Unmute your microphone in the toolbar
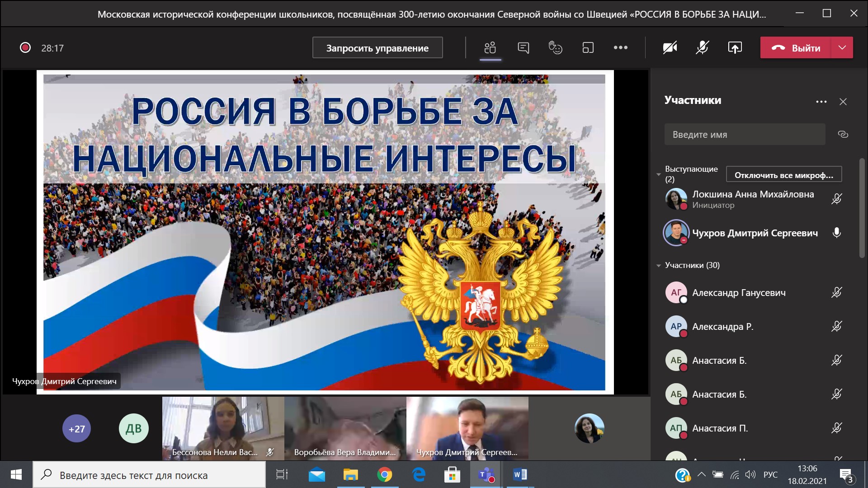 pyautogui.click(x=702, y=47)
